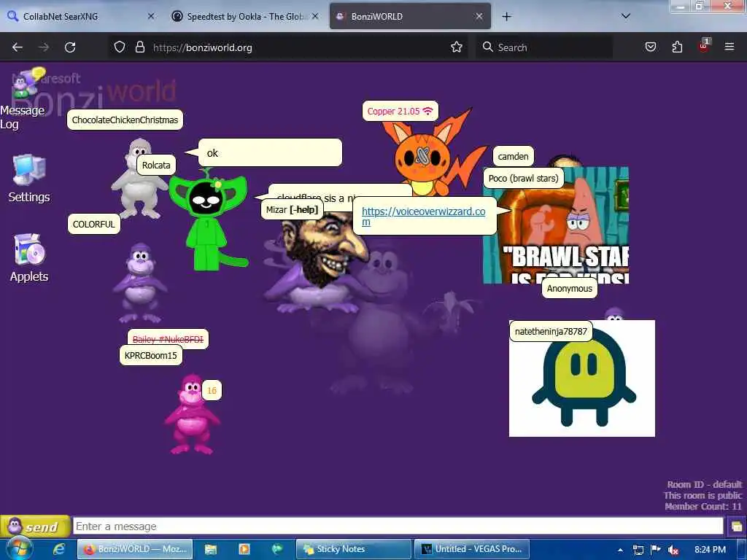Click the muted volume tray icon

673,550
